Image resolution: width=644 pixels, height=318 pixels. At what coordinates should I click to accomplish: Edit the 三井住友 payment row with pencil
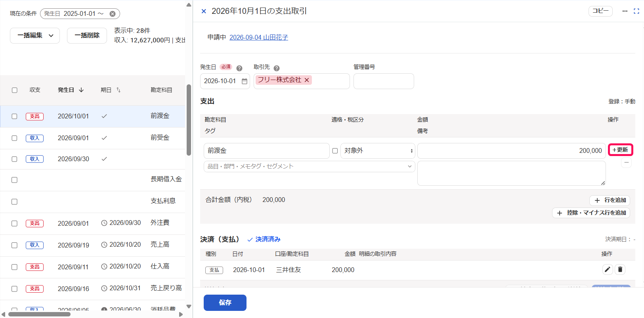click(608, 269)
